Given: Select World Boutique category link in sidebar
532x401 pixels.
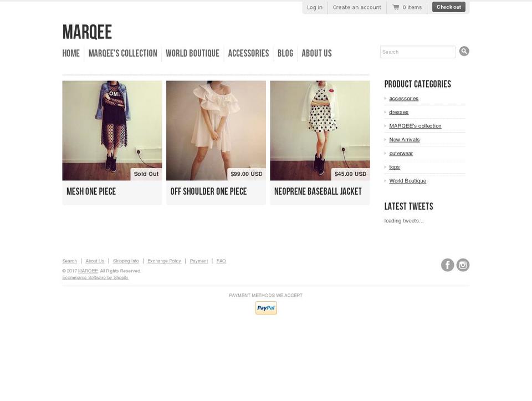Looking at the screenshot, I should click(407, 181).
